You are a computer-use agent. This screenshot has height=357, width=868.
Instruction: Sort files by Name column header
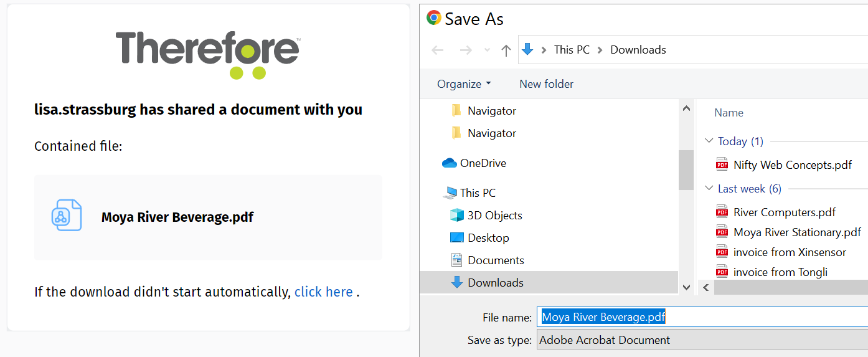[729, 113]
